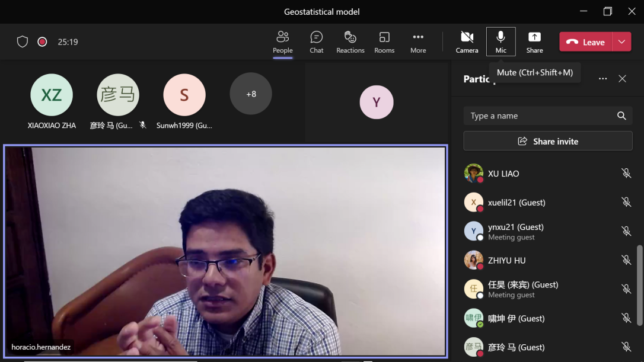Show the +8 additional participants
Screen dimensions: 644x362
(251, 94)
